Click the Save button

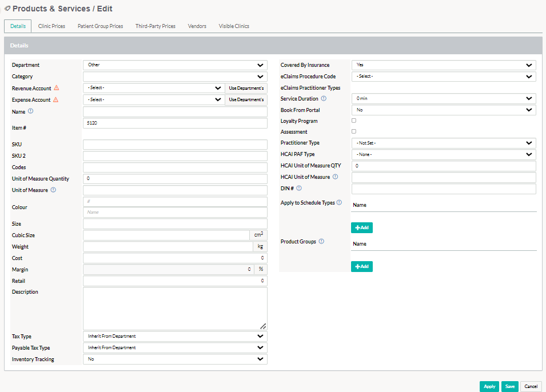pyautogui.click(x=510, y=386)
